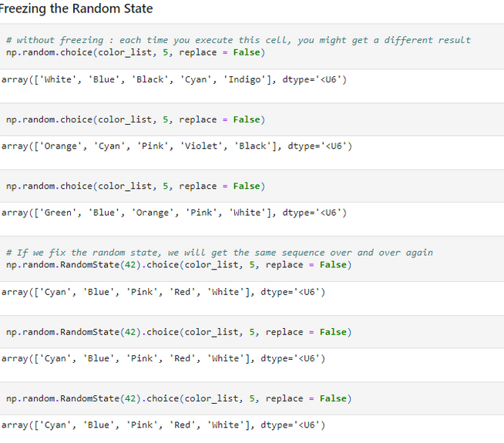Click the 'without freezing' comment line

(238, 40)
